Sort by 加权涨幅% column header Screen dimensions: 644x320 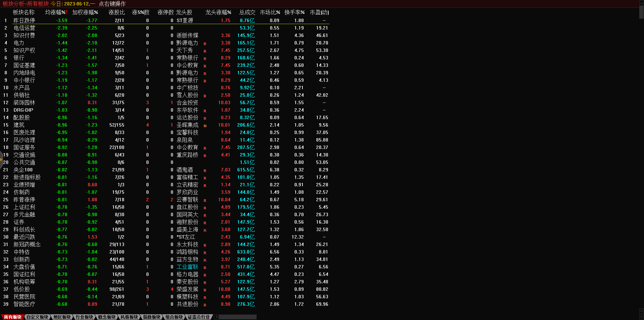tap(85, 12)
